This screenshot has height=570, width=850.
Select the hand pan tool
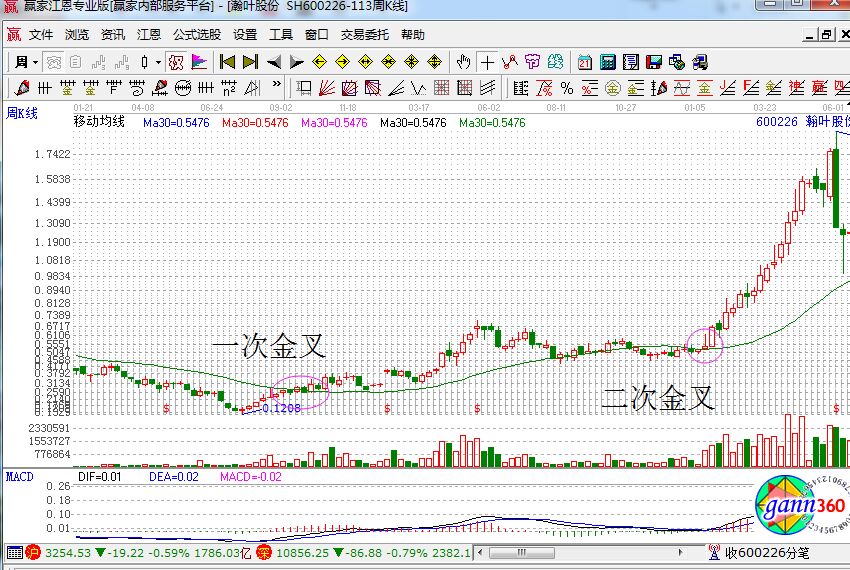[464, 62]
